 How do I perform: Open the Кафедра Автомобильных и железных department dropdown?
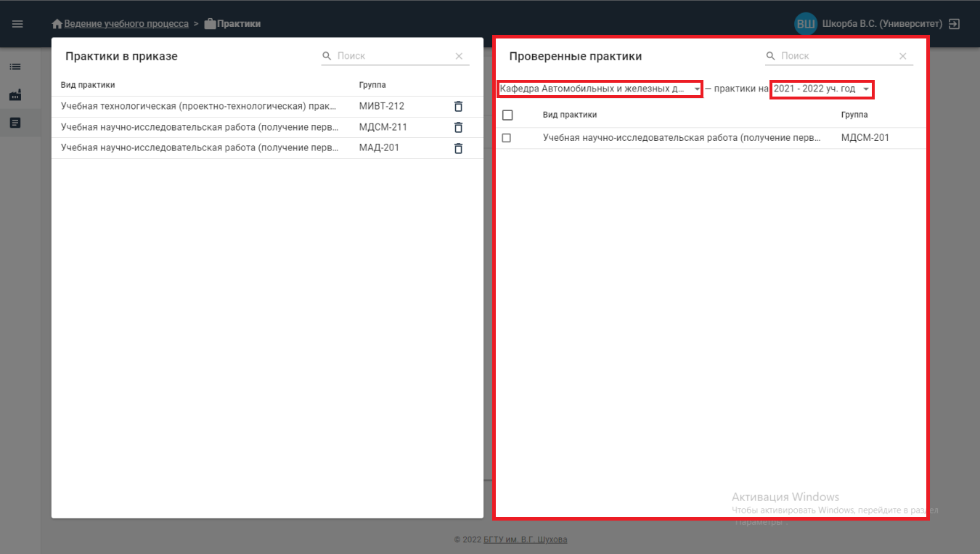point(600,89)
